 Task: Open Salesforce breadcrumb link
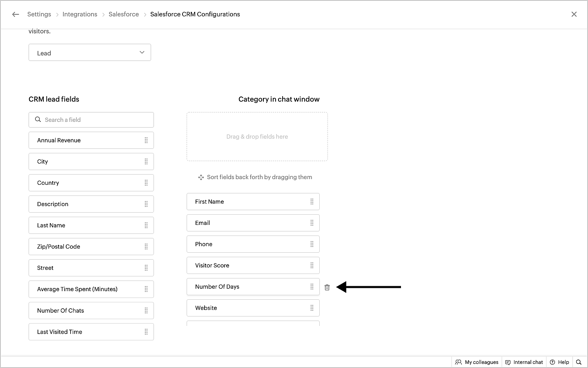click(124, 14)
